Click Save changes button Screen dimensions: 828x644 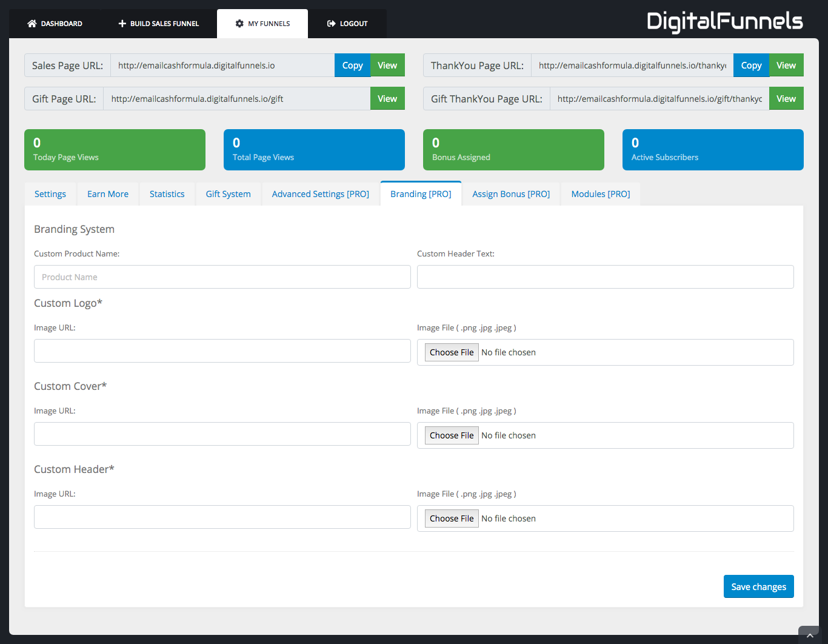(x=759, y=586)
